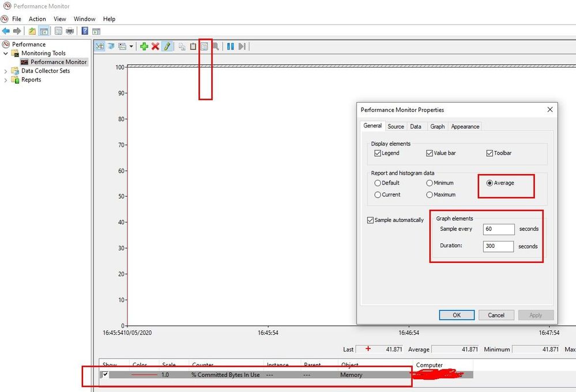Toggle the % Committed Bytes In Use show checkbox

click(x=104, y=374)
